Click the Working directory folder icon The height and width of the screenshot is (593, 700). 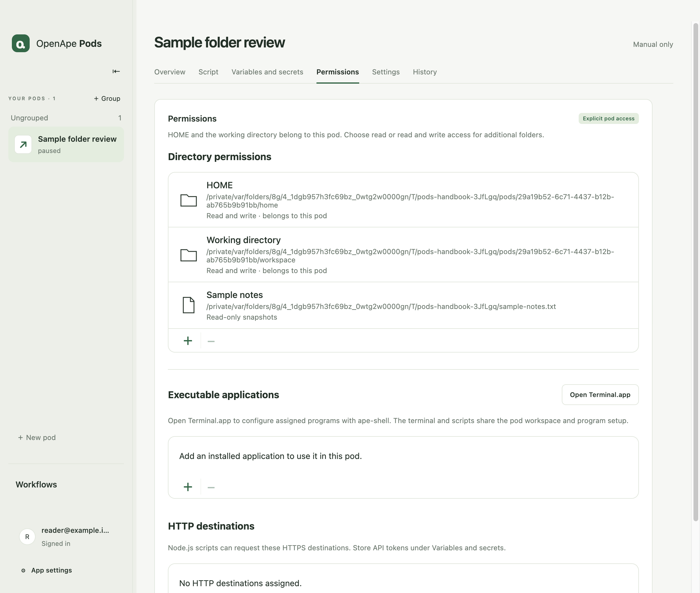pyautogui.click(x=188, y=255)
